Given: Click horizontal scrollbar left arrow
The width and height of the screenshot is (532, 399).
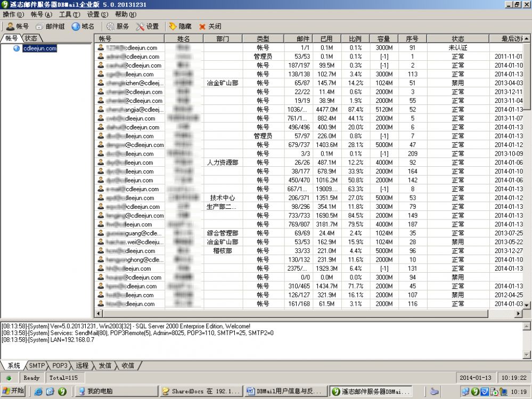Looking at the screenshot, I should 99,313.
